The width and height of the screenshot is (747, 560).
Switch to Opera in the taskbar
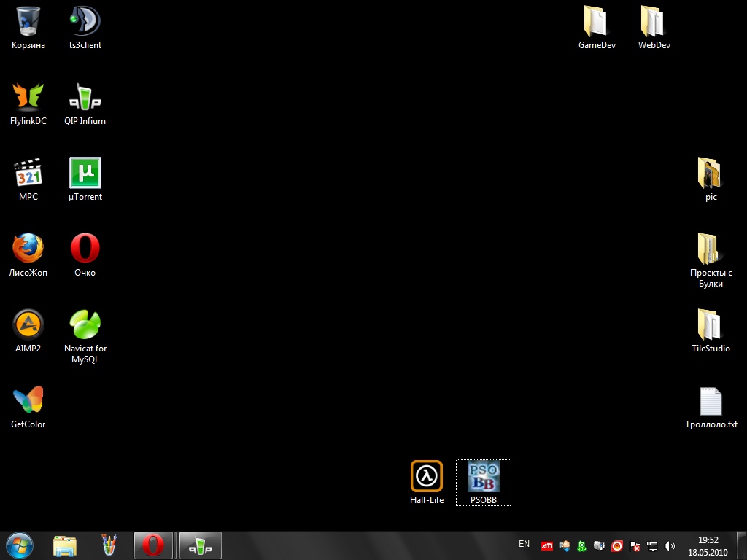click(153, 545)
